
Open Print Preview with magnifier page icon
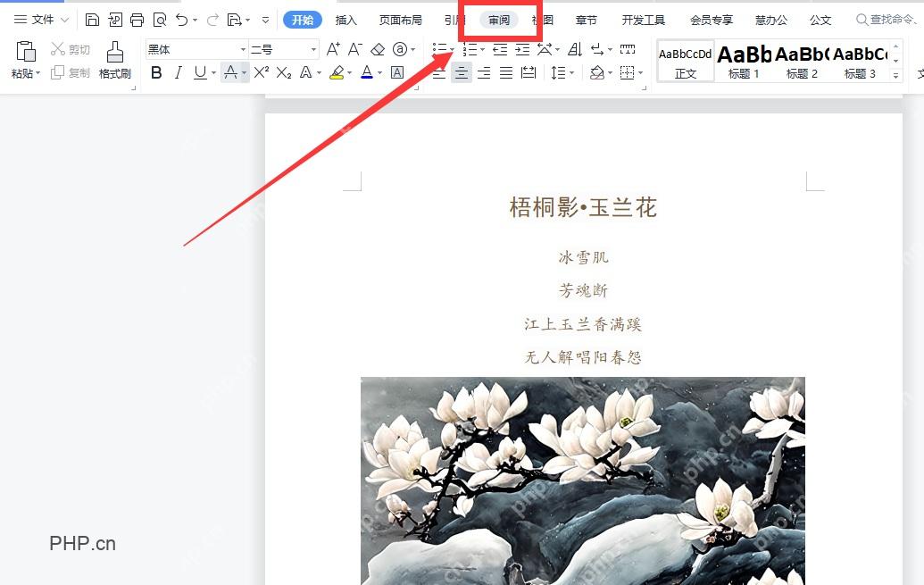(x=160, y=20)
